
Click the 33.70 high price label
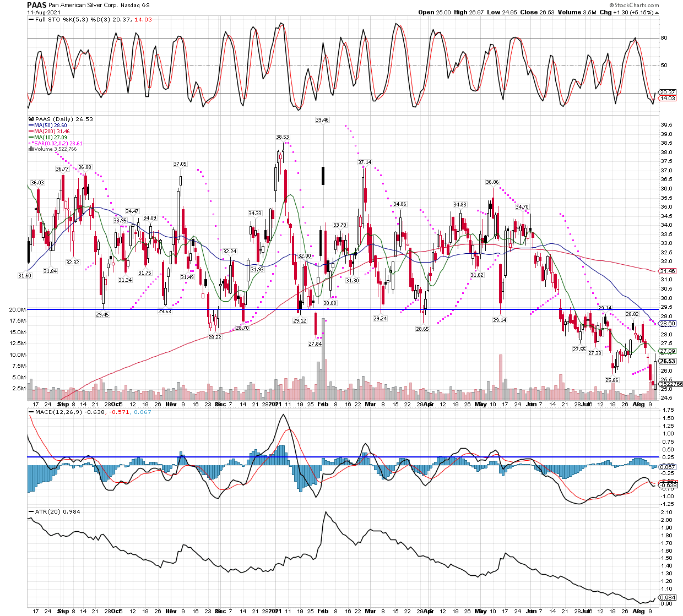tap(340, 225)
